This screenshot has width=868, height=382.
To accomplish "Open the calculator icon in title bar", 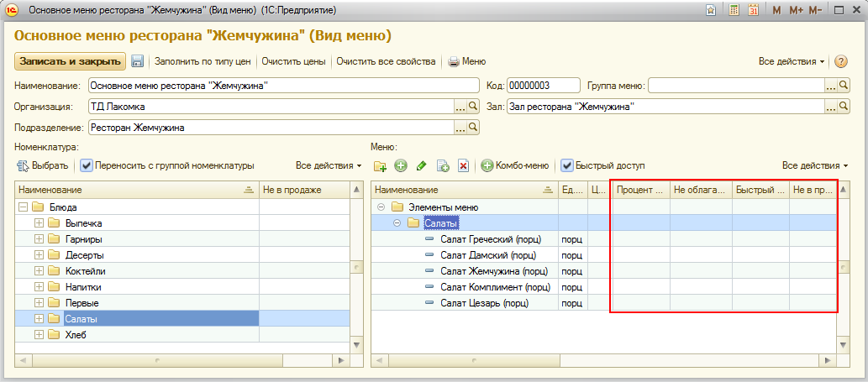I will pyautogui.click(x=734, y=10).
